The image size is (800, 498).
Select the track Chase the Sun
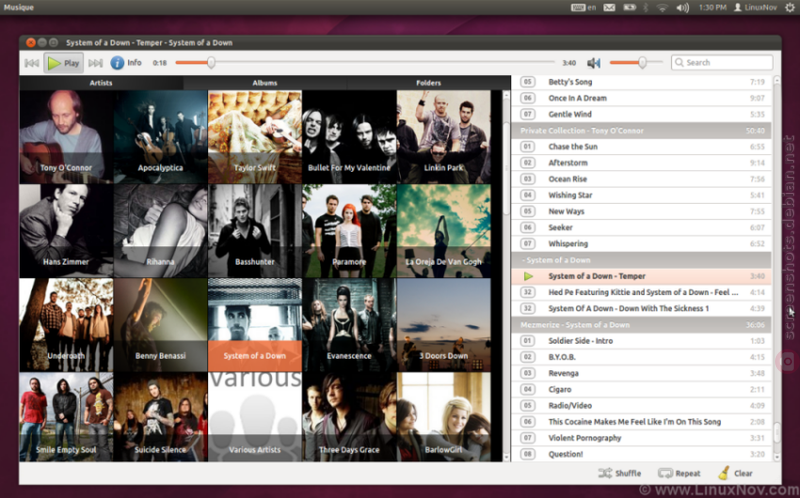click(x=641, y=146)
